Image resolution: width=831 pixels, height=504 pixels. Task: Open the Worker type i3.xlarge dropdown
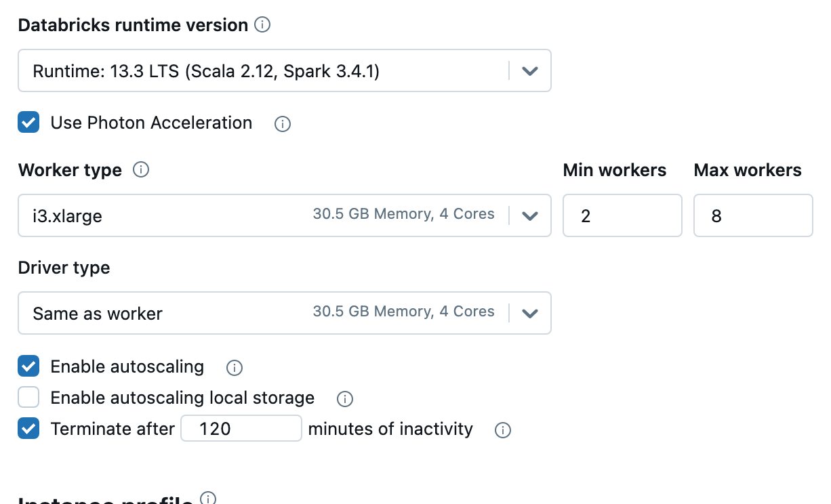pos(285,216)
